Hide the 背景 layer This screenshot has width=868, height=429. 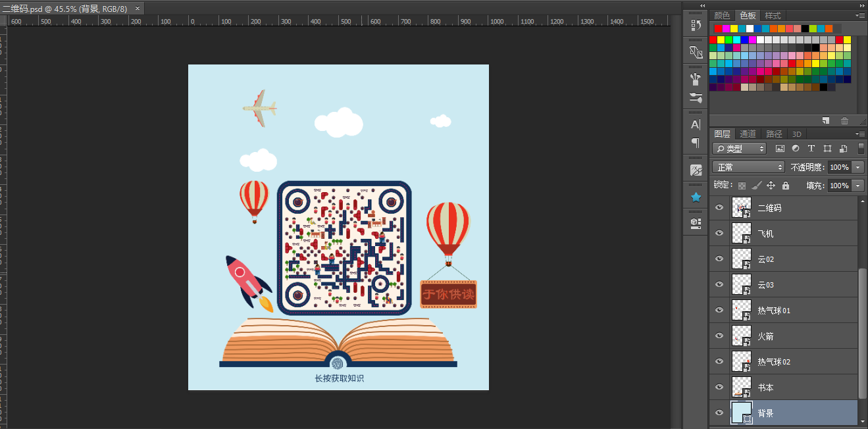click(x=719, y=413)
